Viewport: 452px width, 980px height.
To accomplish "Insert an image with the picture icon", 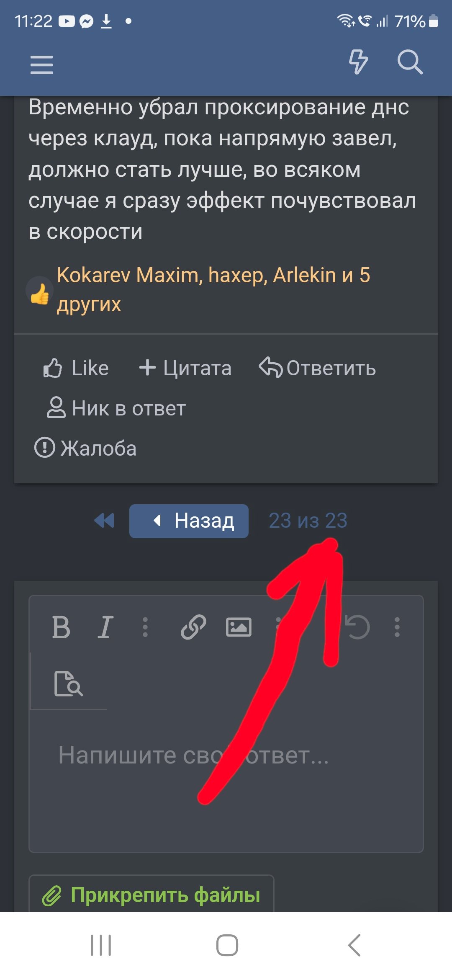I will (239, 627).
